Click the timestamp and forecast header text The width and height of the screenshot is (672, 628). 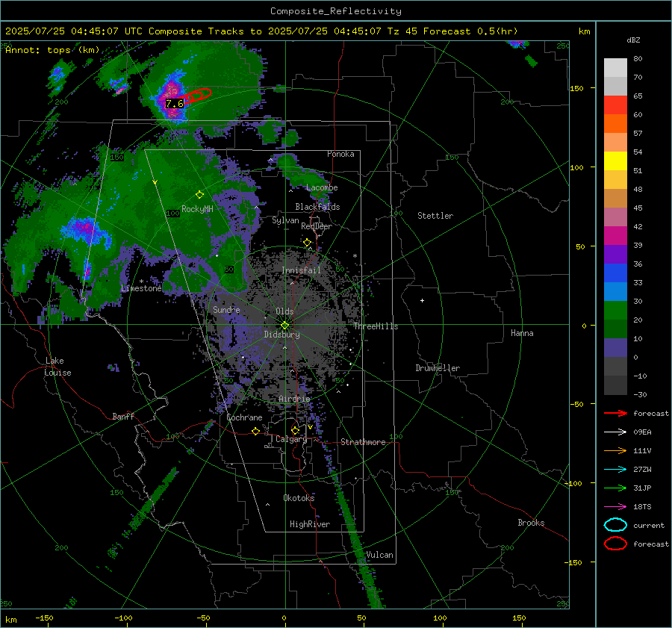pyautogui.click(x=261, y=31)
